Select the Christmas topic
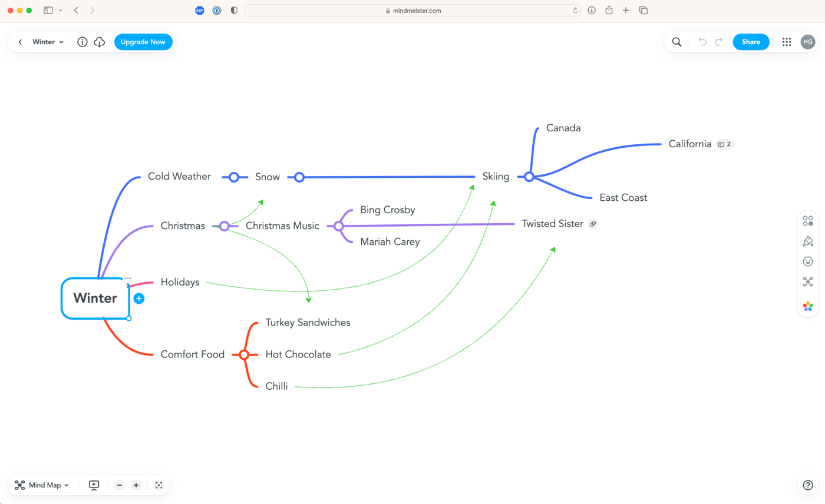 click(x=183, y=226)
